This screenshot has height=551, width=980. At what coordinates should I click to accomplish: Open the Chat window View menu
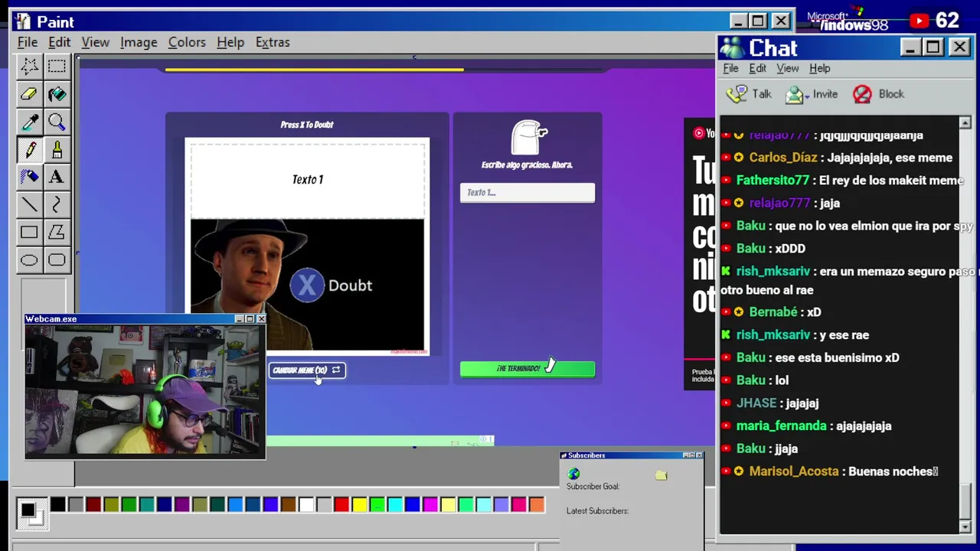[x=787, y=68]
